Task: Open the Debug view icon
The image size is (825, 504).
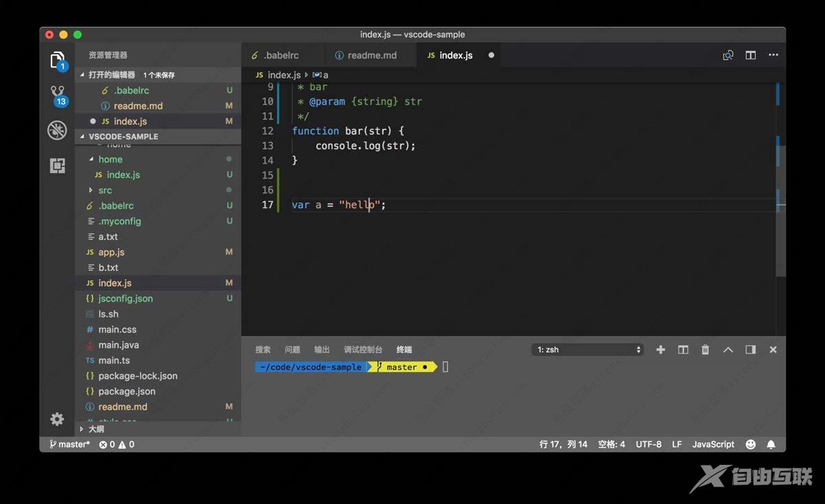Action: click(x=57, y=130)
